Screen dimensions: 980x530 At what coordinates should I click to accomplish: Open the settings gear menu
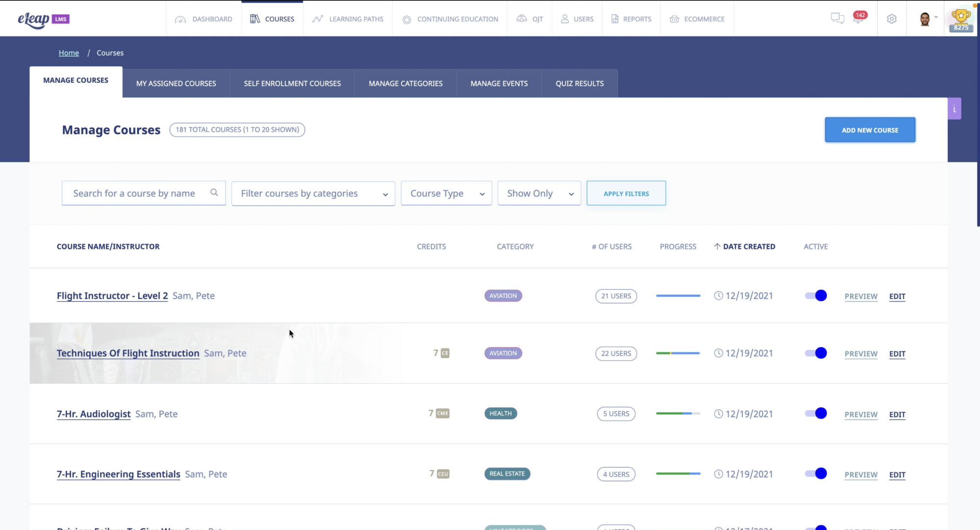(x=892, y=18)
